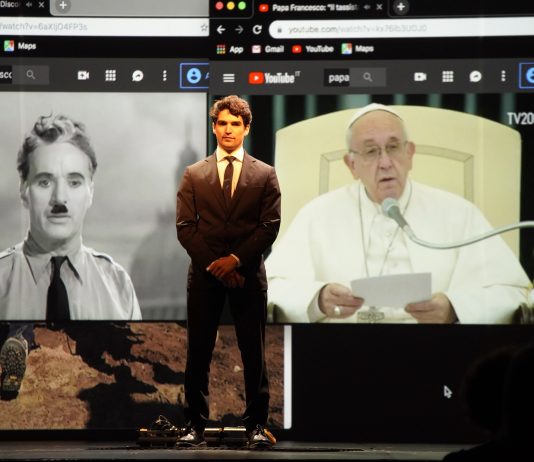
Task: Click the lock icon in the right address bar
Action: pyautogui.click(x=280, y=30)
